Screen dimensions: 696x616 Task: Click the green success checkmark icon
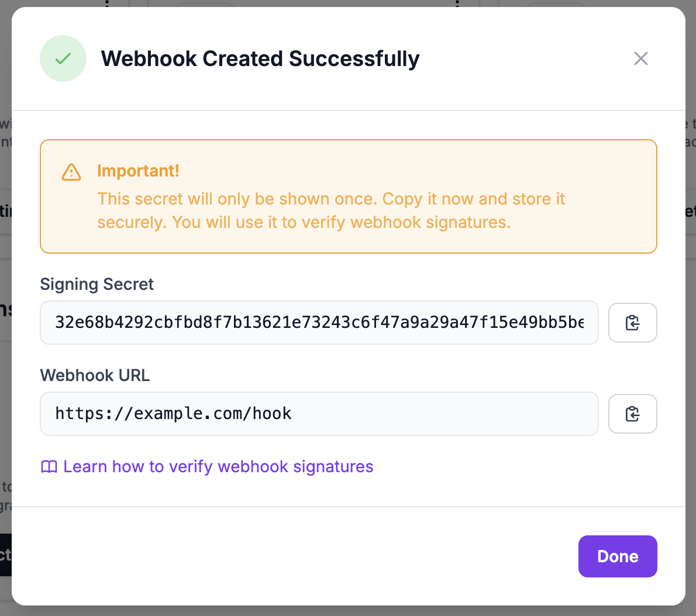click(63, 58)
